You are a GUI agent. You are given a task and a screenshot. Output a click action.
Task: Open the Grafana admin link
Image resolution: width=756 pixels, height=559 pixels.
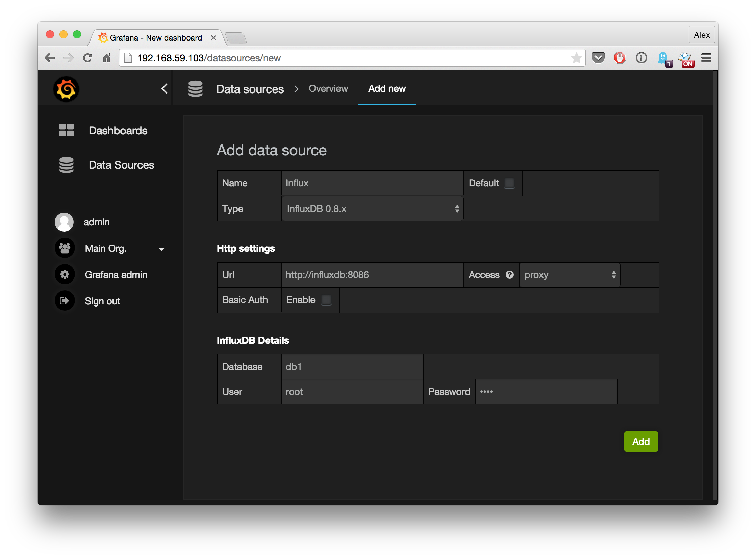click(x=116, y=274)
